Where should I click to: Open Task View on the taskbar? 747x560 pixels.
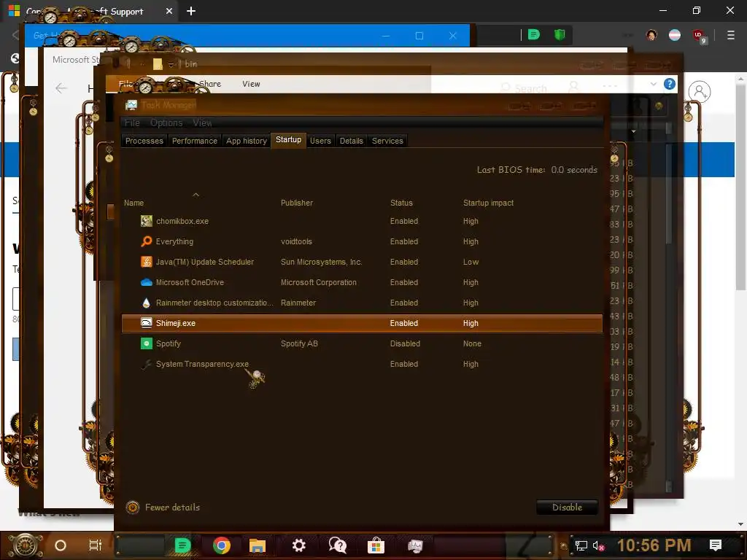point(96,545)
